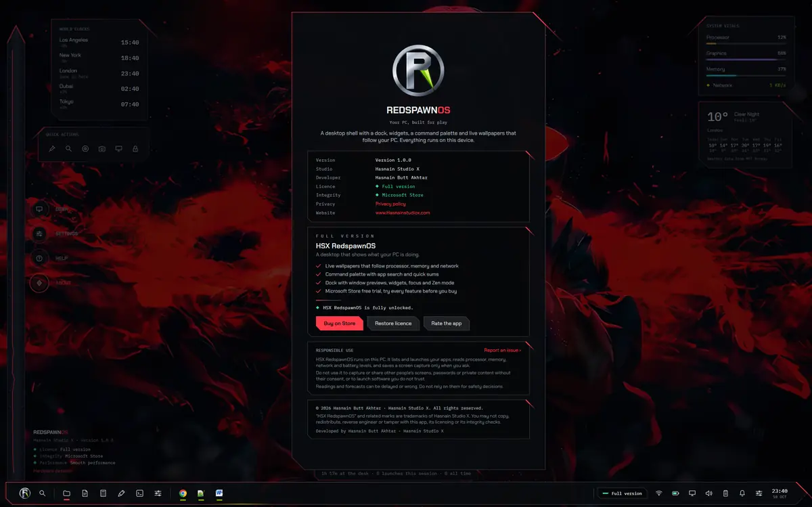
Task: Launch the terminal icon in dock
Action: pyautogui.click(x=139, y=493)
